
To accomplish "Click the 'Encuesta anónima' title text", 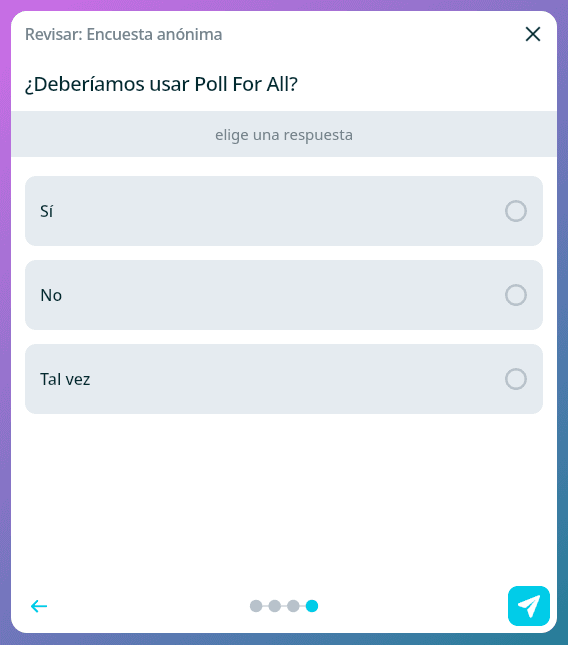I will coord(154,34).
